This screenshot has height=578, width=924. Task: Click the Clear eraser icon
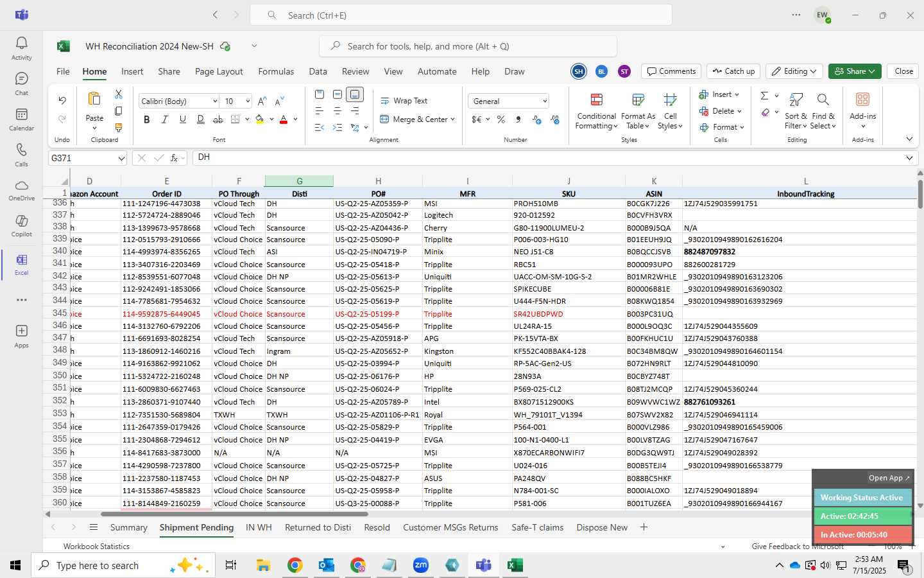click(766, 112)
